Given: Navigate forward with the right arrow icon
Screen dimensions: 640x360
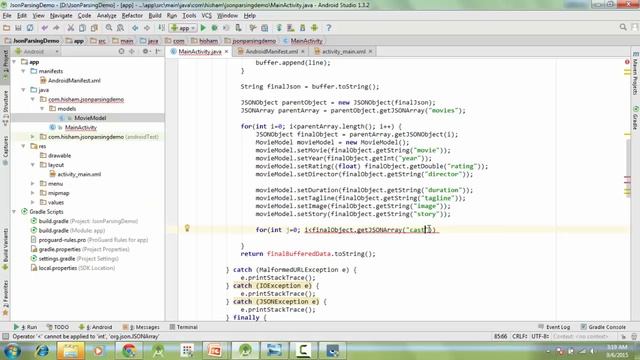Looking at the screenshot, I should coord(147,28).
